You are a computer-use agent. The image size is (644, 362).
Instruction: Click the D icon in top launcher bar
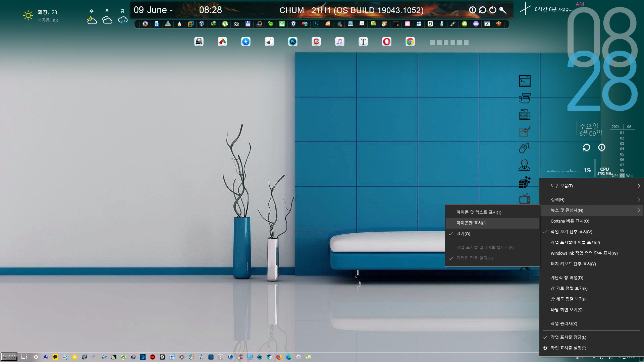tap(430, 24)
